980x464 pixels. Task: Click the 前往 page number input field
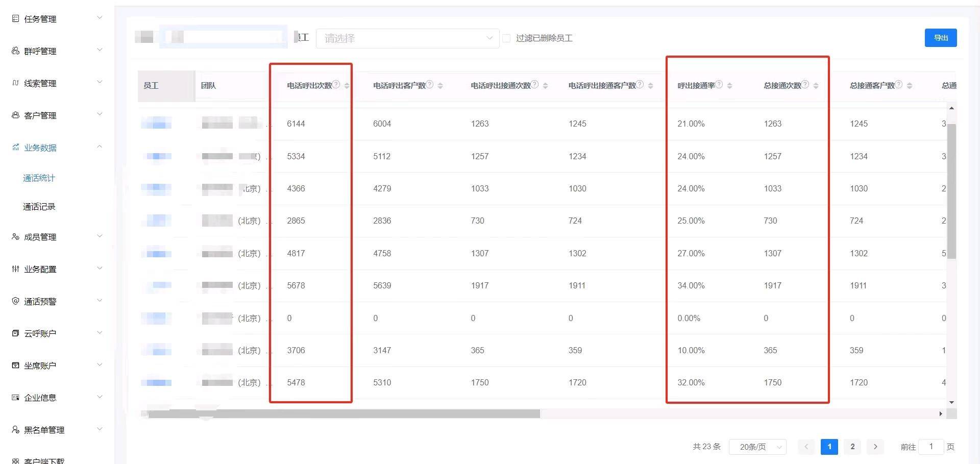(x=930, y=447)
